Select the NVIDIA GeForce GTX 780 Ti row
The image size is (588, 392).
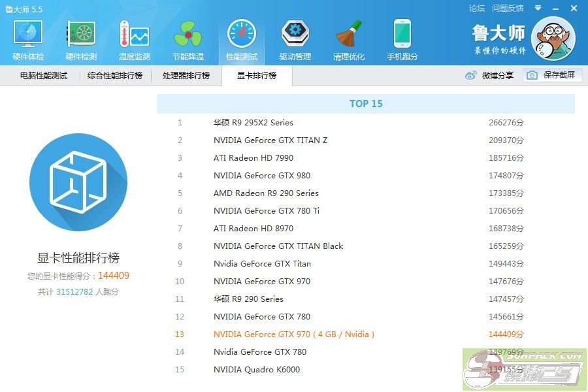pyautogui.click(x=366, y=211)
